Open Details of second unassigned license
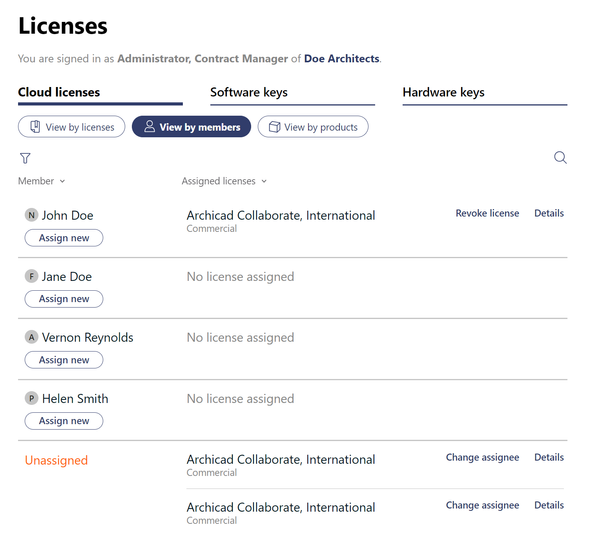This screenshot has height=552, width=600. tap(549, 505)
